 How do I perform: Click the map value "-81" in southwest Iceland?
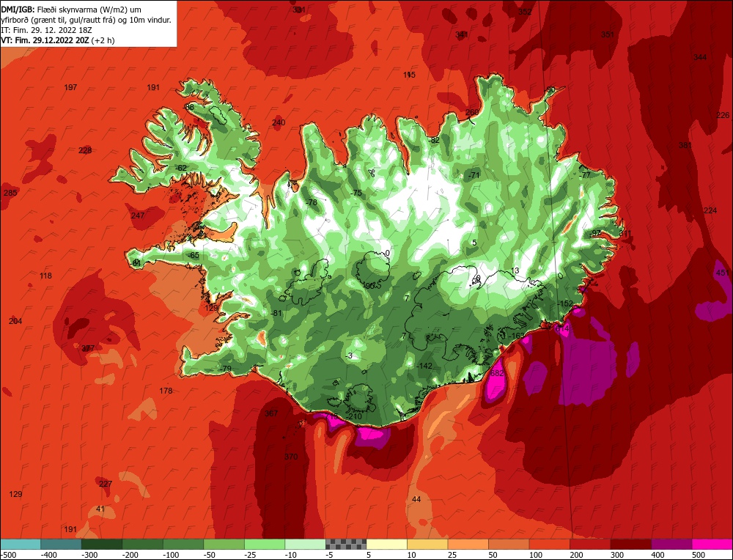pyautogui.click(x=276, y=313)
